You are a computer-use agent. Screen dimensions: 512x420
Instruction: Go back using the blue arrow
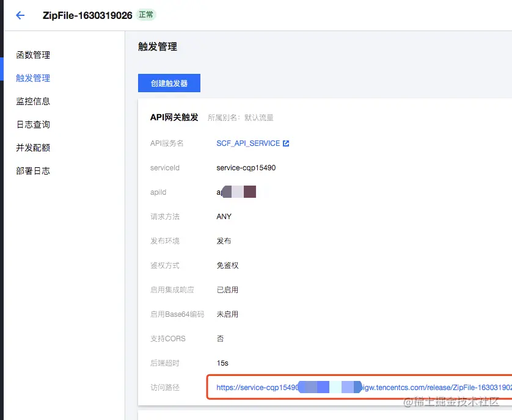[20, 15]
